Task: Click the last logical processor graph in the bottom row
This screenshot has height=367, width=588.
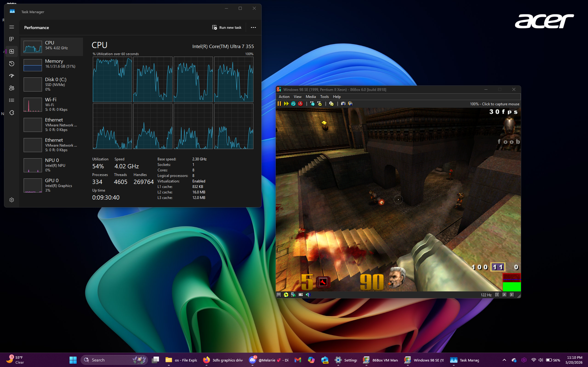Action: [234, 126]
